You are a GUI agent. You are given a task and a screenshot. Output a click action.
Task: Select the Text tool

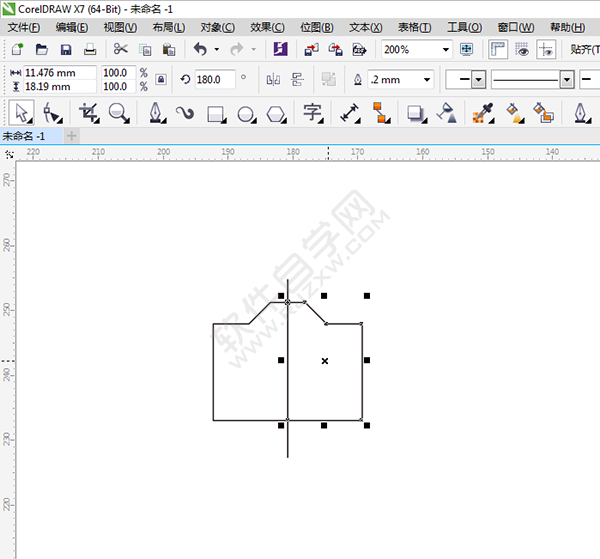point(313,113)
